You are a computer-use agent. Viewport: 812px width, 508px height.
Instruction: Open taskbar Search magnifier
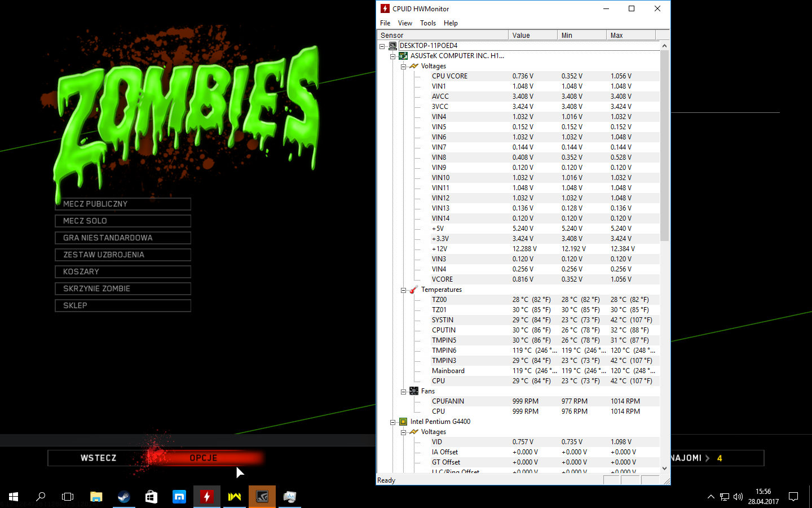pos(41,497)
